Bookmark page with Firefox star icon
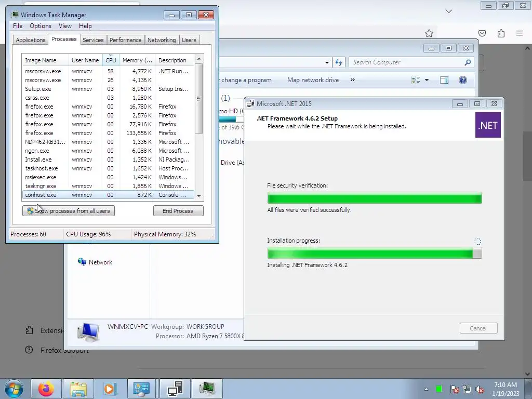This screenshot has height=399, width=532. coord(429,33)
